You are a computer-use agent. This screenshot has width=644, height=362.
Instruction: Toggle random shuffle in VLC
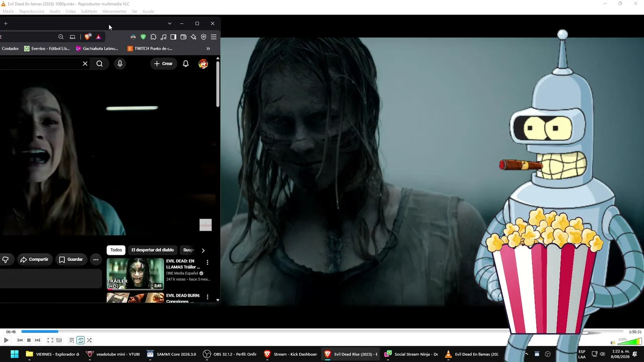pyautogui.click(x=89, y=340)
